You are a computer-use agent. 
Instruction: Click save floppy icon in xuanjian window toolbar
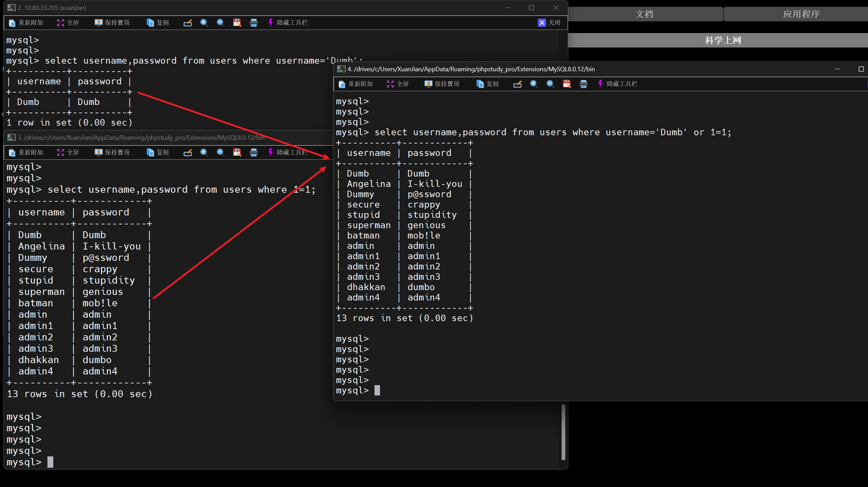tap(237, 23)
